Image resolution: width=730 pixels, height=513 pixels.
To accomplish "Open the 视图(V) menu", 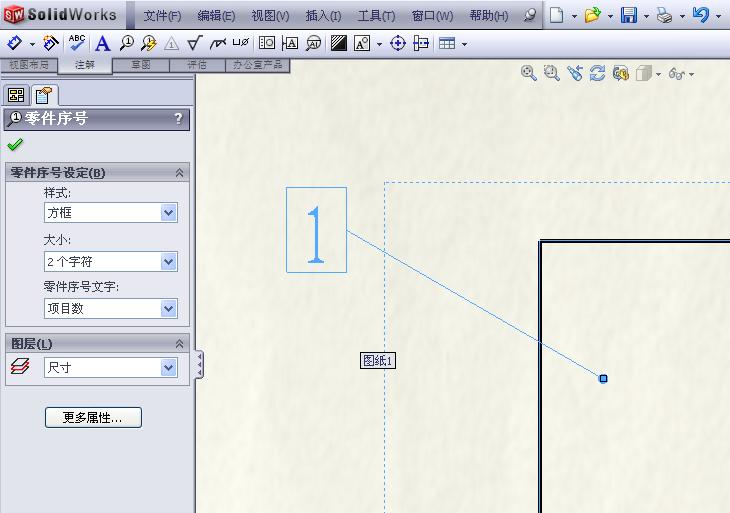I will pos(270,16).
